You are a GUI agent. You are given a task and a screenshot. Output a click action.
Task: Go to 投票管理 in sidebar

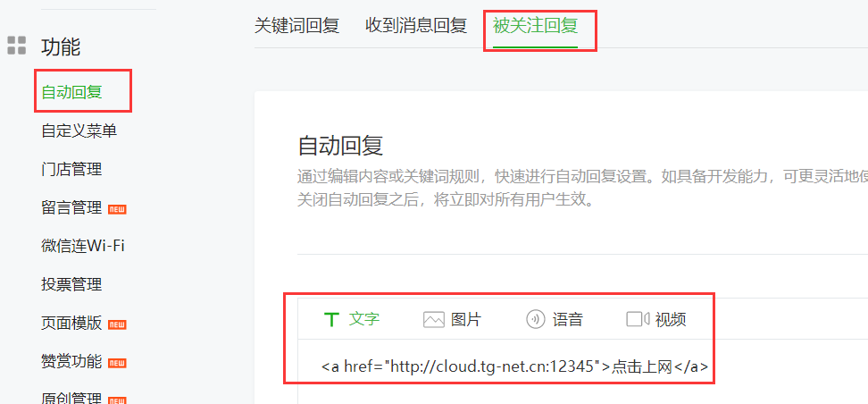[72, 284]
